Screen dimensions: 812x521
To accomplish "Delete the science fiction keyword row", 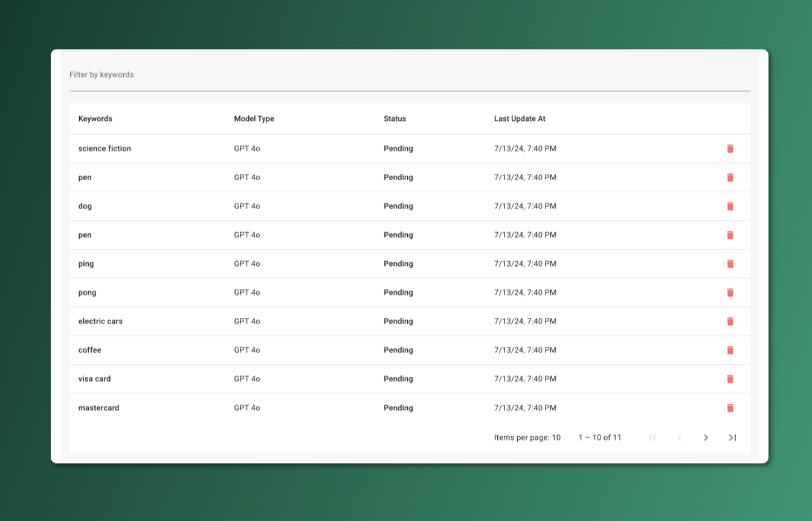I will [730, 149].
